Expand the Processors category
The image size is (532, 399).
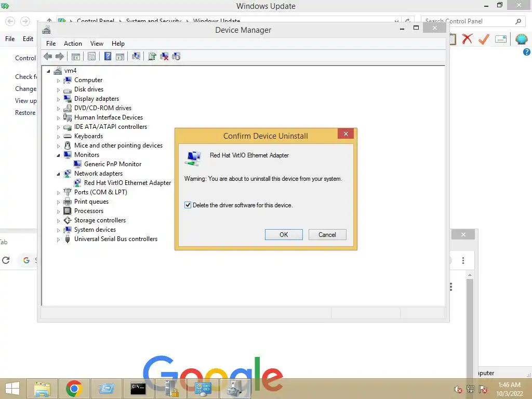(58, 211)
